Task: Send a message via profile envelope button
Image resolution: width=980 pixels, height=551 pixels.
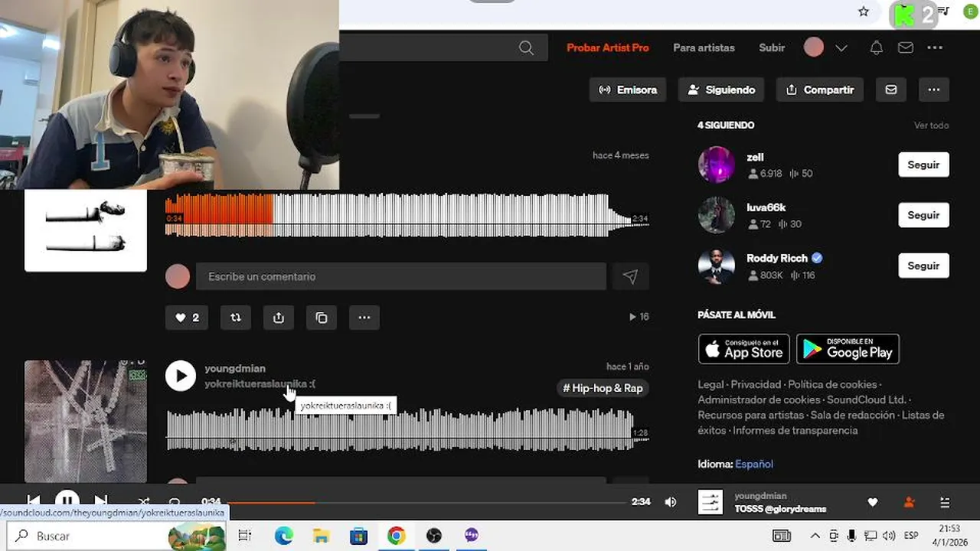Action: point(891,90)
